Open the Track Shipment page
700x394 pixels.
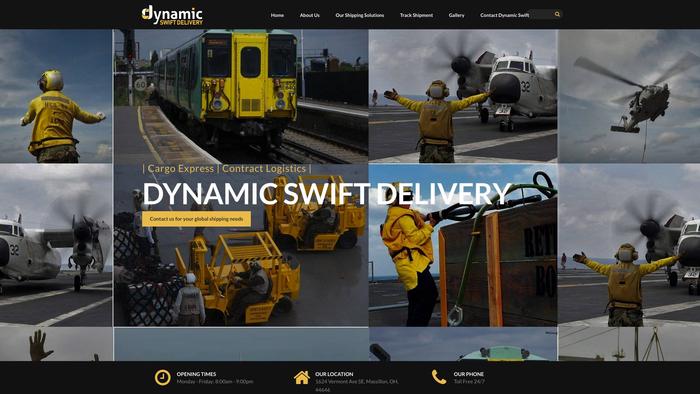click(416, 15)
